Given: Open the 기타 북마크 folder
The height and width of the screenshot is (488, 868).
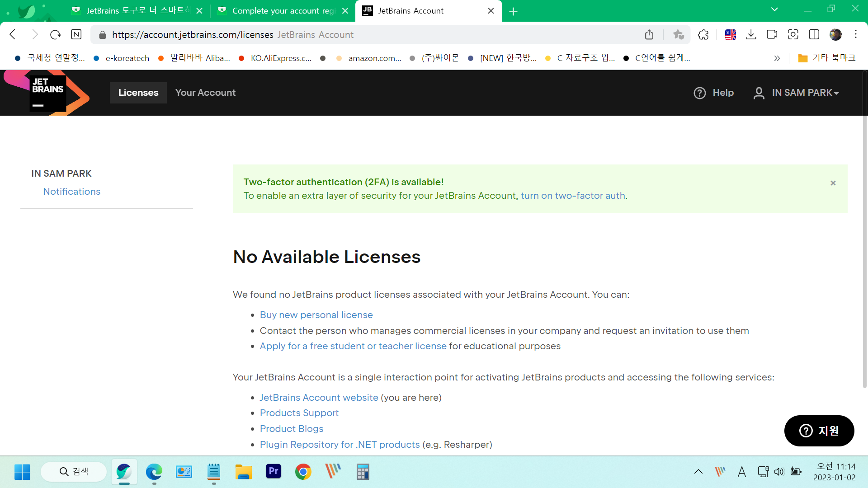Looking at the screenshot, I should click(827, 58).
